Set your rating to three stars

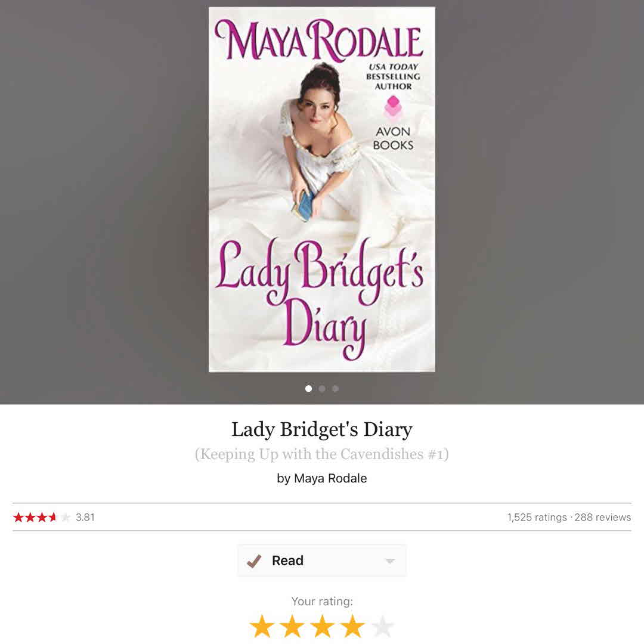323,626
